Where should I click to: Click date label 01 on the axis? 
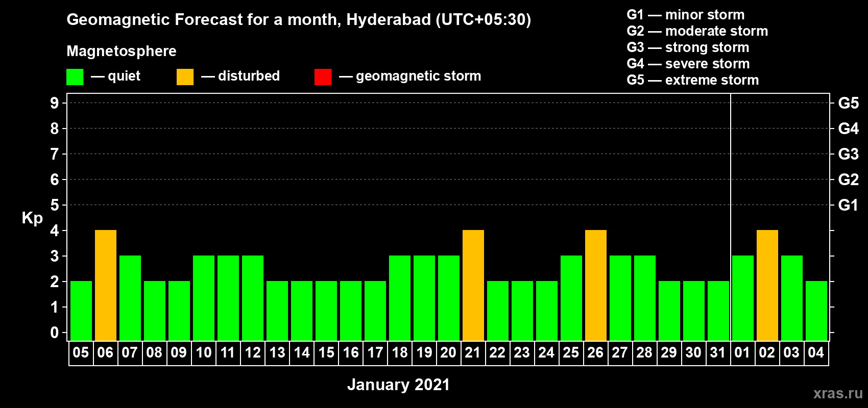tap(742, 352)
